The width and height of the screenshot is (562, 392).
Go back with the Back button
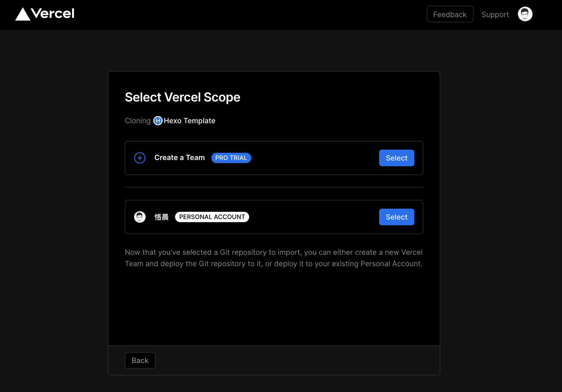click(x=140, y=360)
